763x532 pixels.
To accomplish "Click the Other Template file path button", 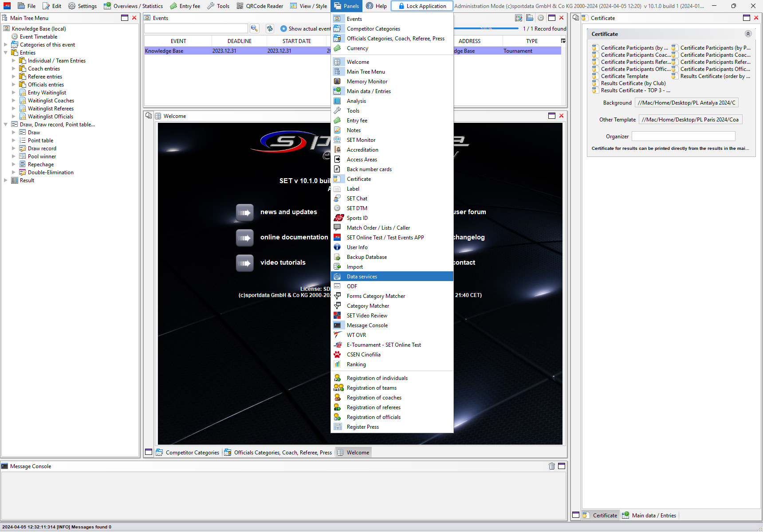I will [690, 119].
